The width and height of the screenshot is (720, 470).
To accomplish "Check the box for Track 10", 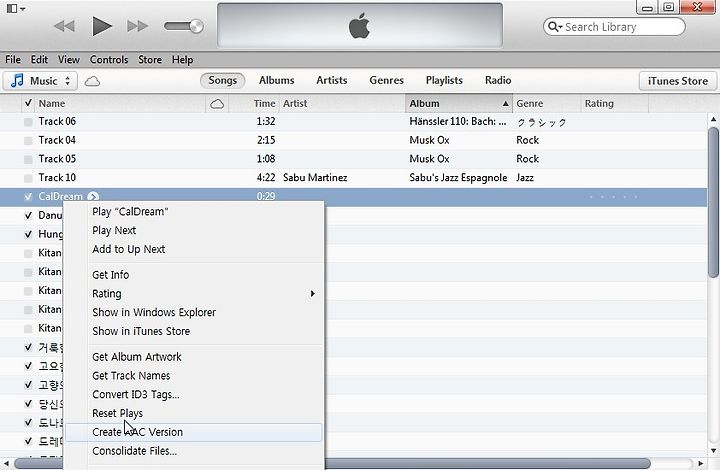I will (x=28, y=178).
